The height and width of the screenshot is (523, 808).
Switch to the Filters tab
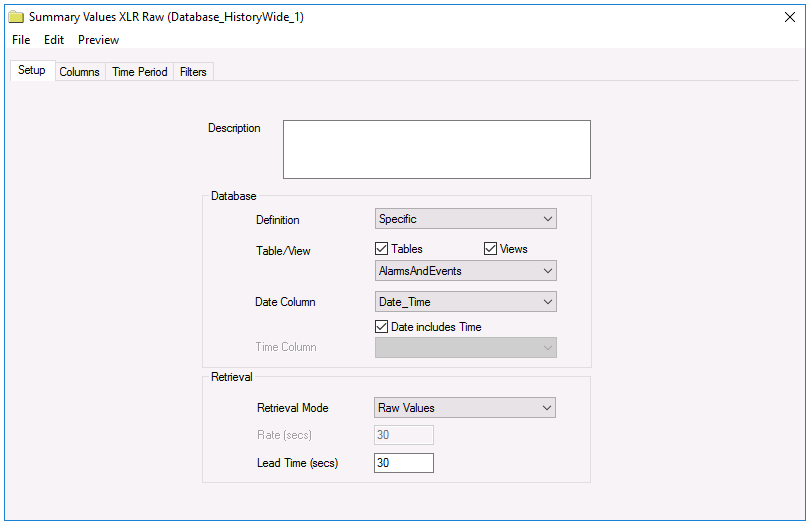[193, 72]
